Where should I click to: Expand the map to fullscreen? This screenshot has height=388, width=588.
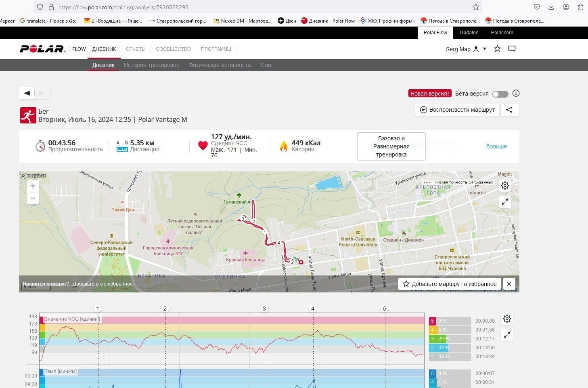[505, 202]
